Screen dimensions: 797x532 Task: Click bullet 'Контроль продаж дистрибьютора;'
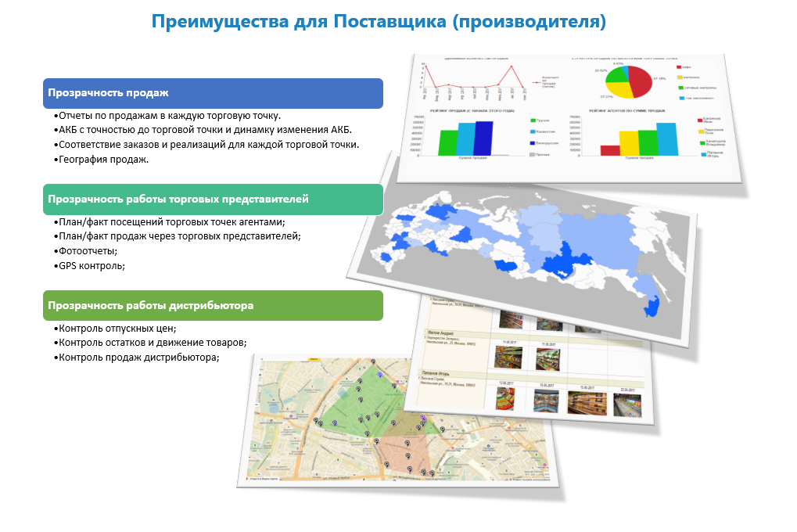point(137,357)
